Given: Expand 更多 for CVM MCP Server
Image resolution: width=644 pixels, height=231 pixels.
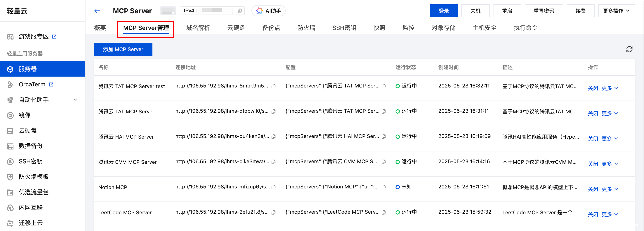Looking at the screenshot, I should [610, 164].
